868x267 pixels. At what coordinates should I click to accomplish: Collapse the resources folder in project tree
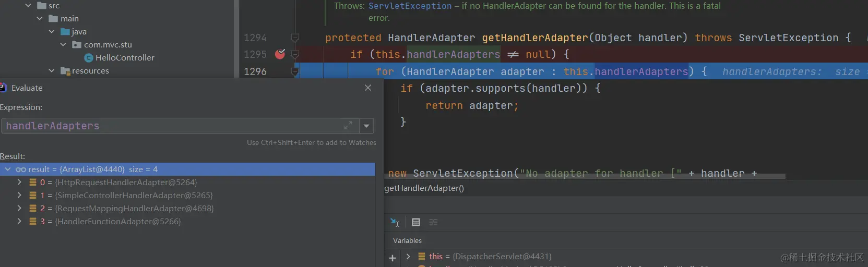pos(52,70)
